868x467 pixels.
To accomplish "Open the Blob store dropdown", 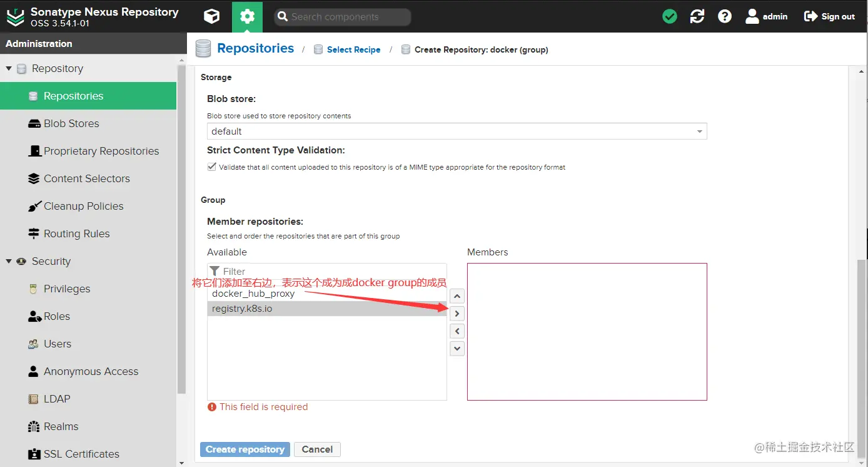I will 457,131.
